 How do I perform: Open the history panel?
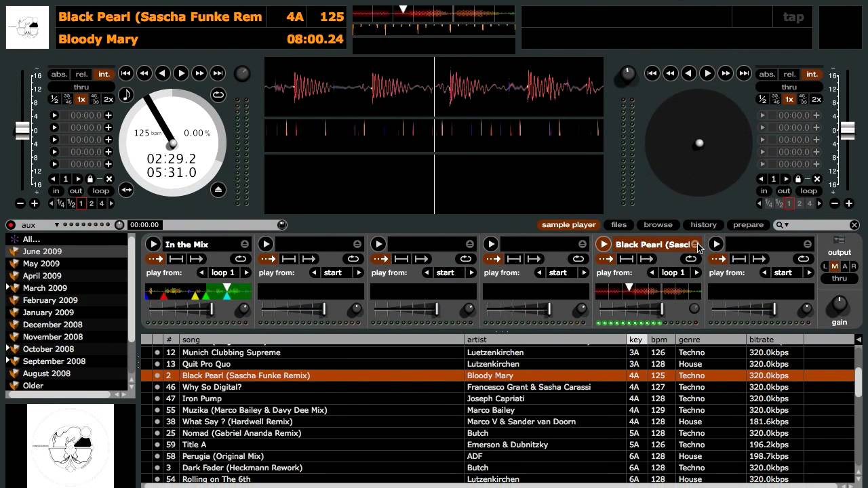703,224
